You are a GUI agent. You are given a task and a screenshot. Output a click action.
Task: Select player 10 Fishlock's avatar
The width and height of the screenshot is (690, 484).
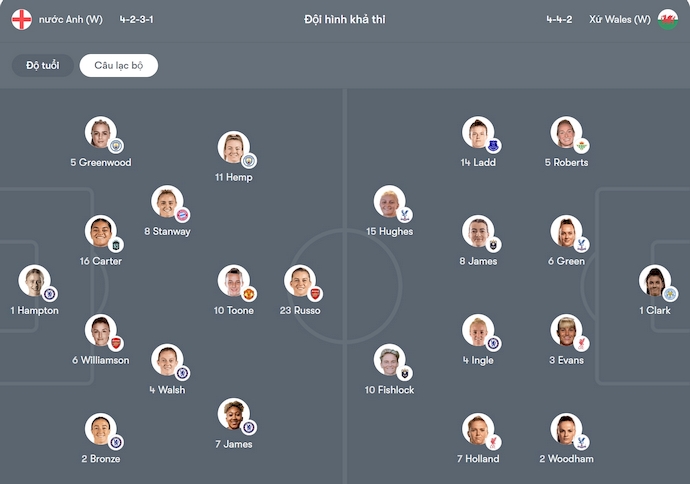(388, 359)
